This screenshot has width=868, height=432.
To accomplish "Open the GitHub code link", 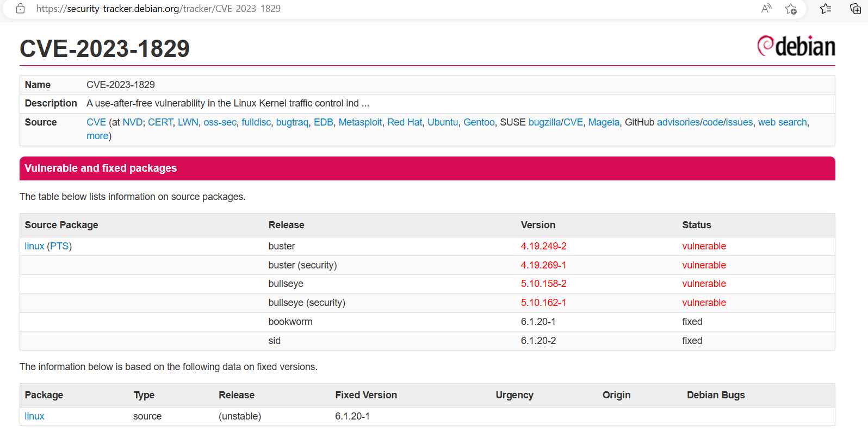I will tap(712, 122).
